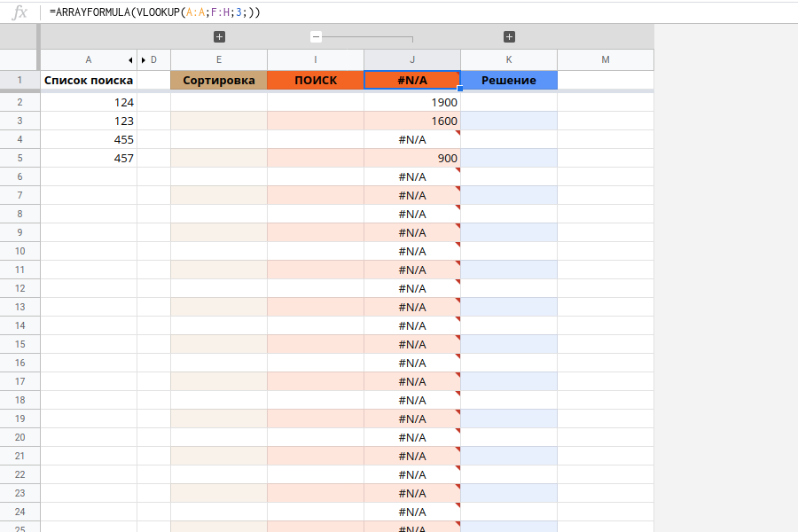Expand the column group above column E
The image size is (798, 532).
pos(219,37)
